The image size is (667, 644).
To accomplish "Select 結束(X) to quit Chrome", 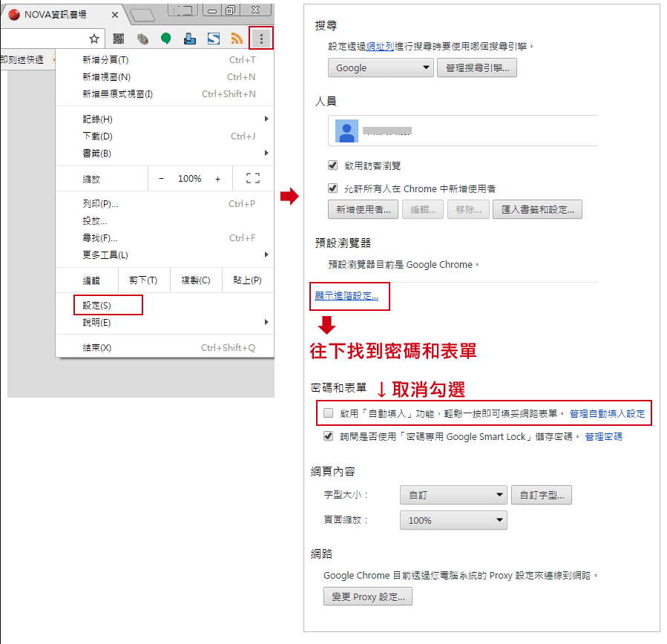I will click(x=165, y=347).
